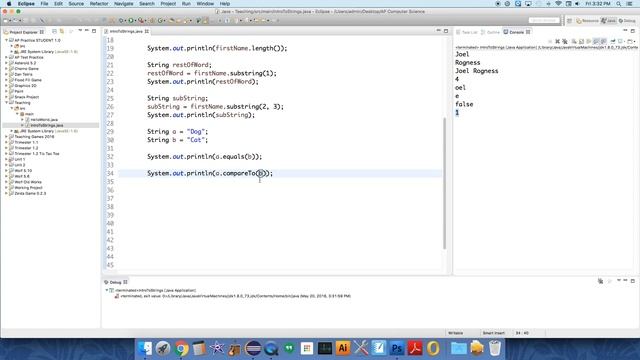Open Launchpad rocket icon in Dock
640x360 pixels.
163,348
